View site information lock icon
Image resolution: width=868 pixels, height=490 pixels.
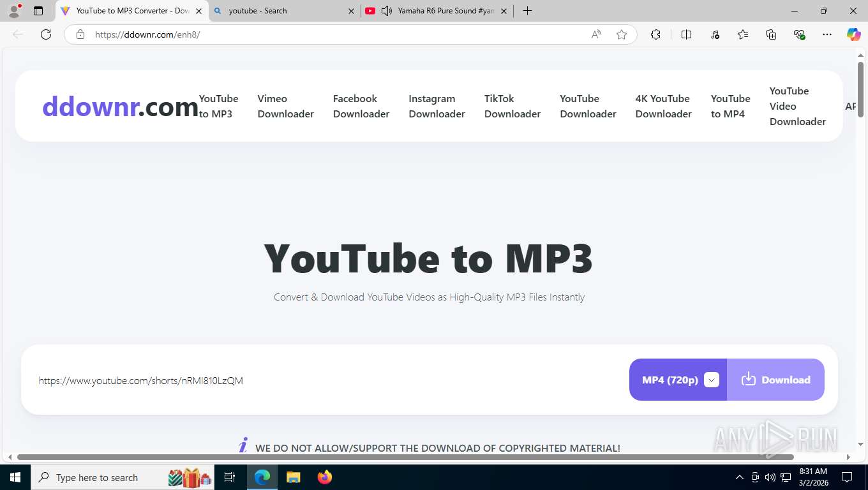[80, 34]
